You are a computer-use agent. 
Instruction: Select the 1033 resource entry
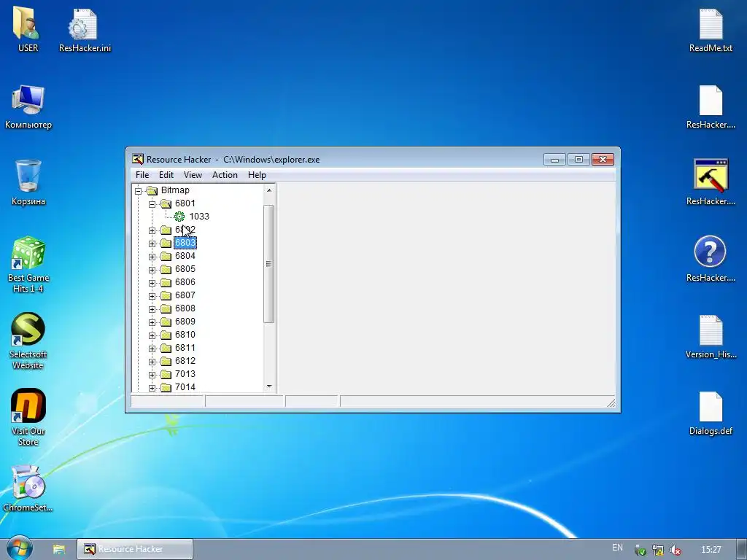199,217
